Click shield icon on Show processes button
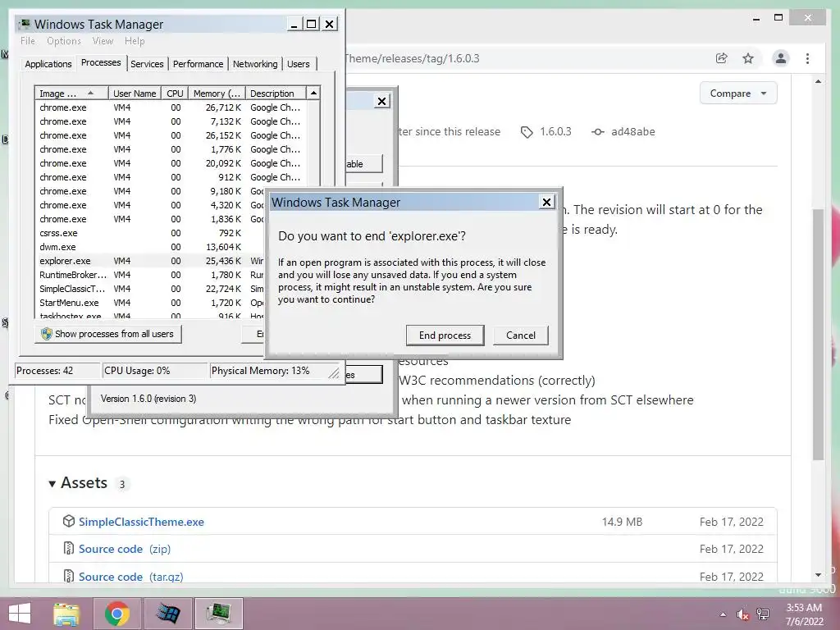This screenshot has height=630, width=840. pyautogui.click(x=47, y=334)
